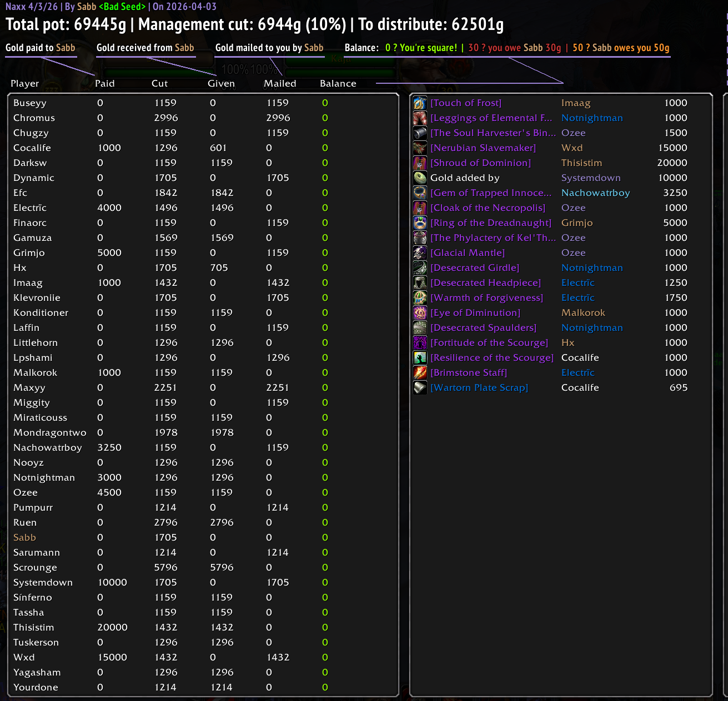Select the Scrounge player row
The width and height of the screenshot is (728, 701).
pyautogui.click(x=203, y=567)
